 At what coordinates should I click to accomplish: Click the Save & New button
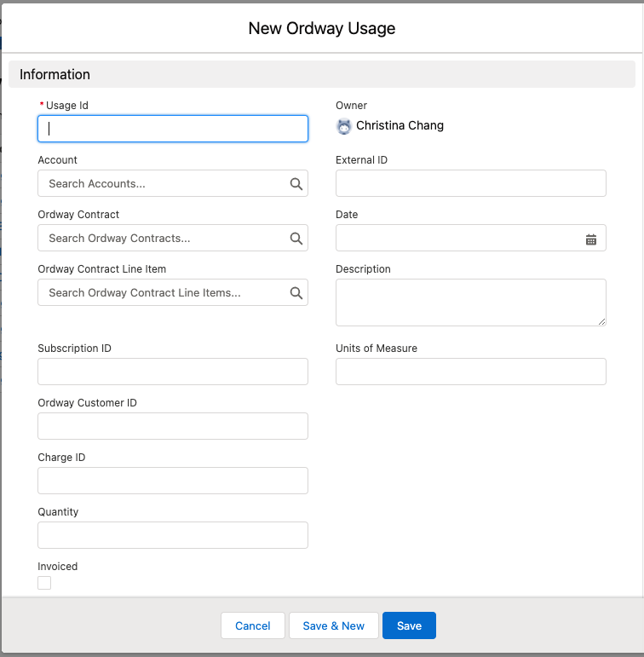(334, 625)
